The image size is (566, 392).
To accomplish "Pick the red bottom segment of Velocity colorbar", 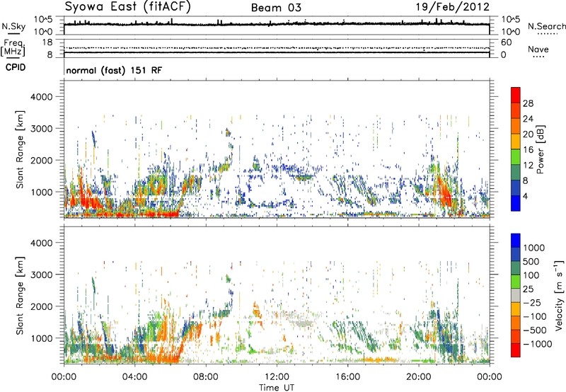I will tap(516, 350).
